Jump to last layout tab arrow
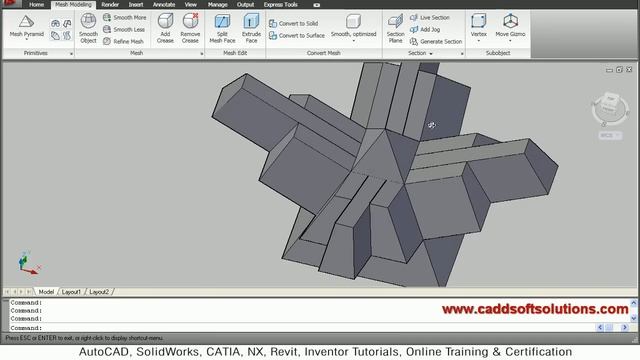Image resolution: width=640 pixels, height=360 pixels. point(29,292)
